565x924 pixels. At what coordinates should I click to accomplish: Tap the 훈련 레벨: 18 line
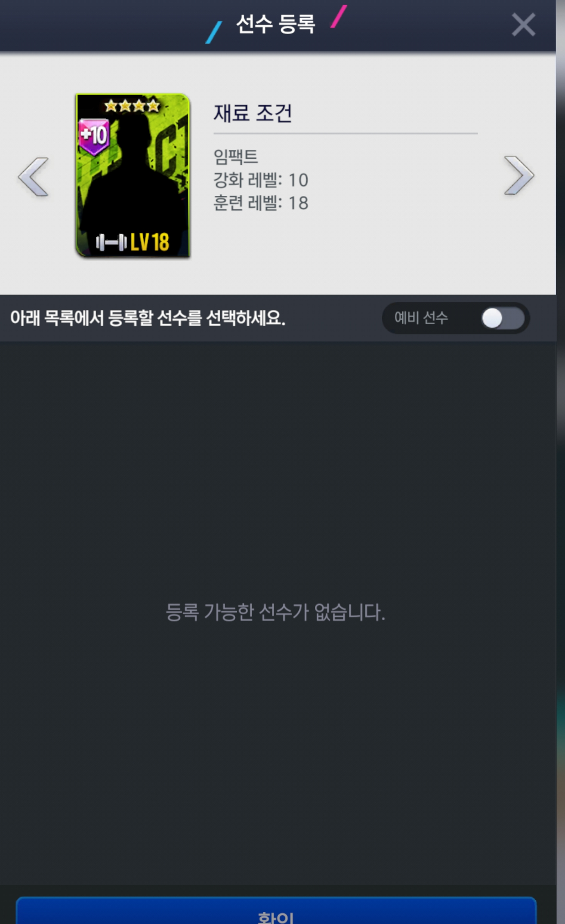(x=261, y=203)
